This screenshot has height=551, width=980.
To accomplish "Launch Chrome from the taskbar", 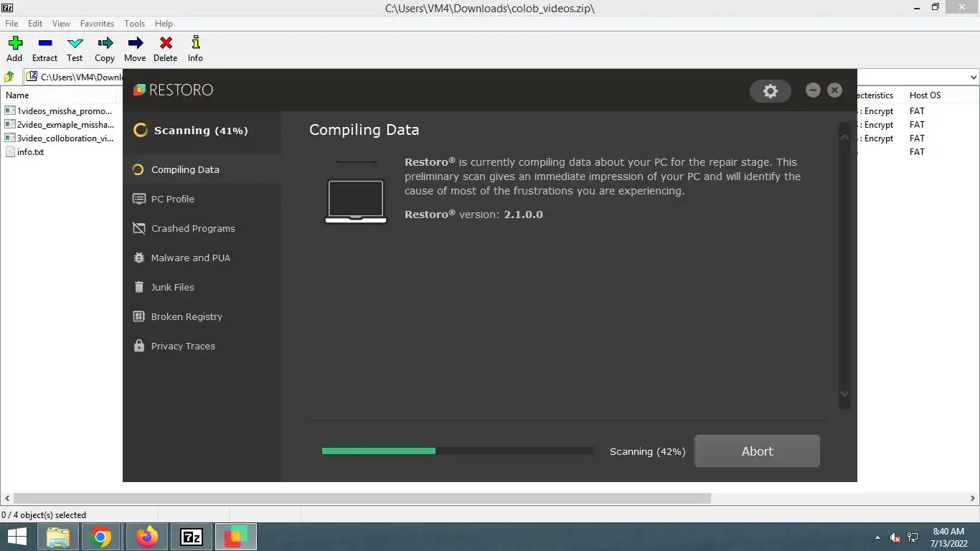I will [101, 537].
